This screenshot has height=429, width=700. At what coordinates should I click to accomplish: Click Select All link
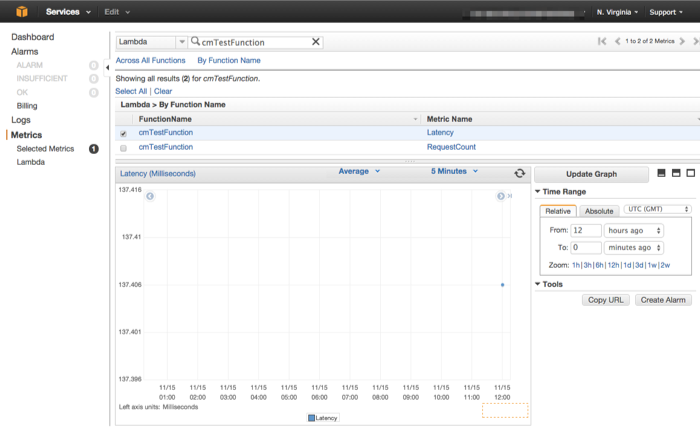(131, 91)
